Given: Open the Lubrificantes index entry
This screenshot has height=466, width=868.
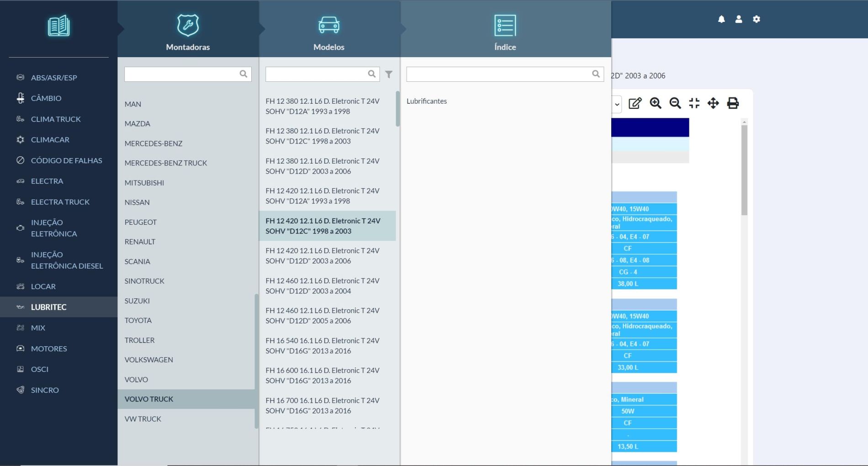Looking at the screenshot, I should pyautogui.click(x=426, y=101).
